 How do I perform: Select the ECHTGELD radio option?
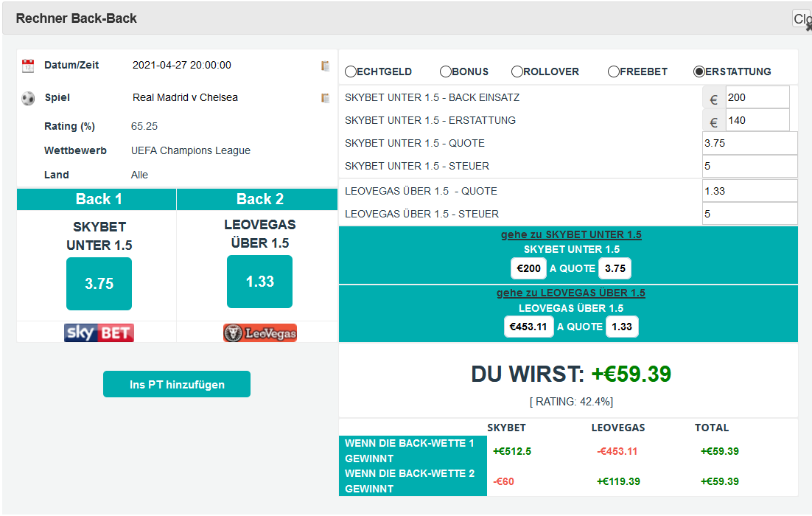[x=351, y=72]
